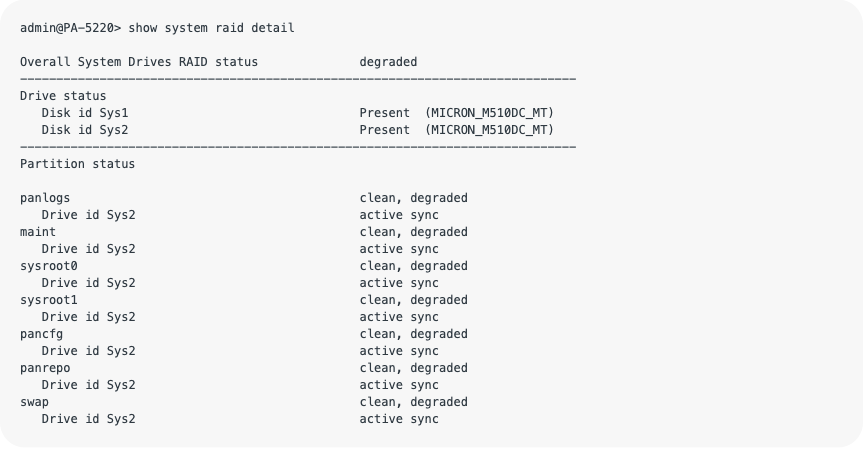Click the 'pancfg' partition name

coord(42,334)
